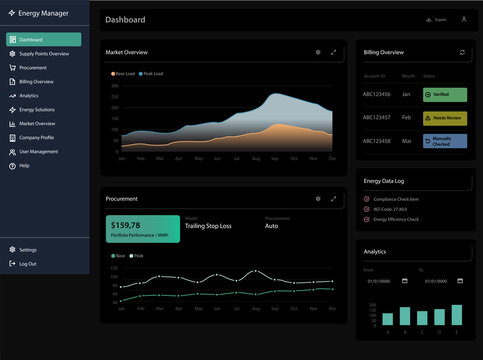Viewport: 483px width, 360px height.
Task: Click bar B in Analytics chart
Action: click(405, 316)
